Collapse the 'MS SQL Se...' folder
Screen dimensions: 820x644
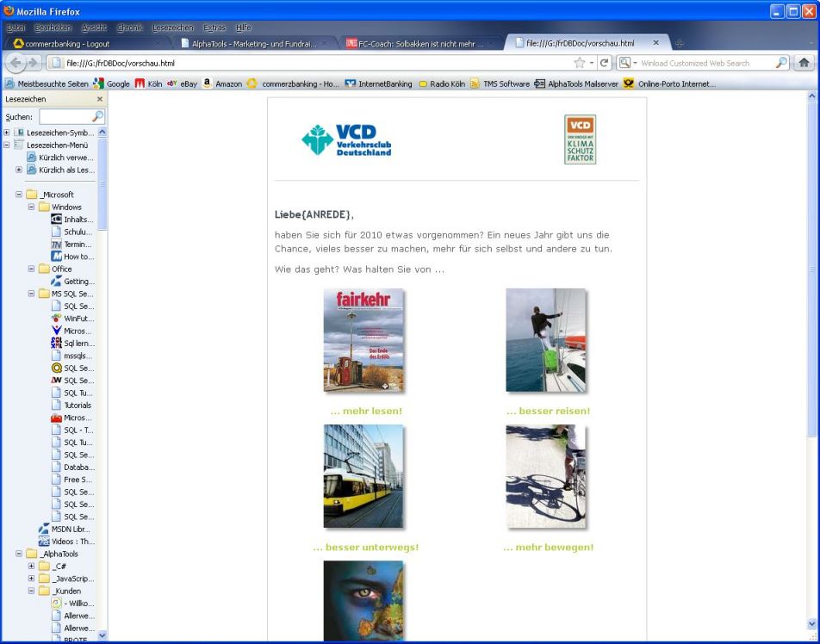[x=31, y=294]
